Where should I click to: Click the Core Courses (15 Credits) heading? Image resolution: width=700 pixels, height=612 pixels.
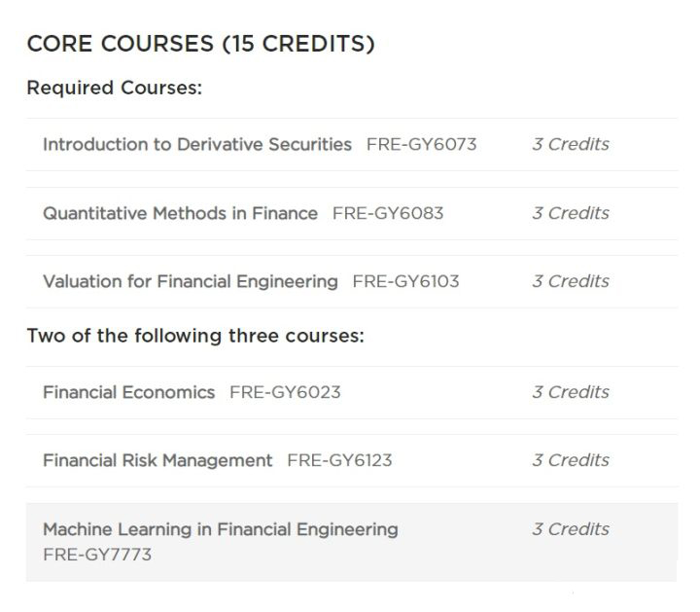(x=200, y=44)
